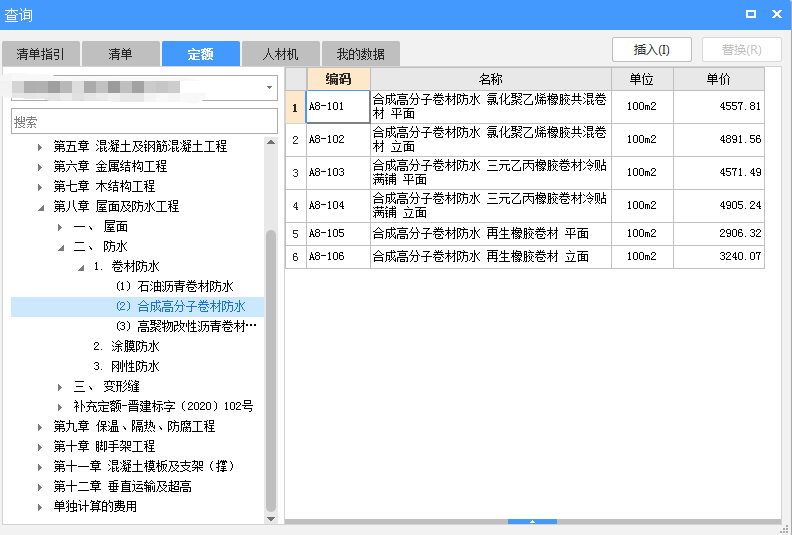Screen dimensions: 792x535
Task: Click name 三元乙丙橡胶卷材冷贴满铺 立面
Action: click(489, 205)
